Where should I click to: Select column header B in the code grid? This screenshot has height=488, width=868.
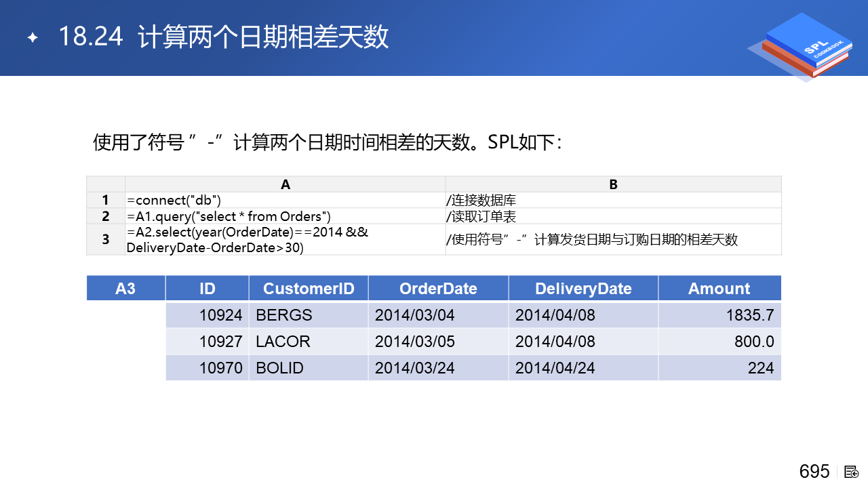coord(614,184)
